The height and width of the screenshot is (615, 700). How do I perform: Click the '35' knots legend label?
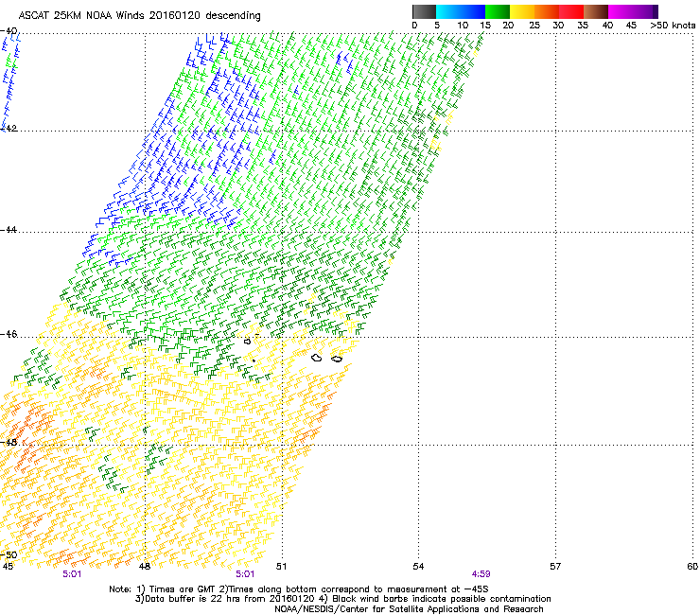(x=583, y=26)
